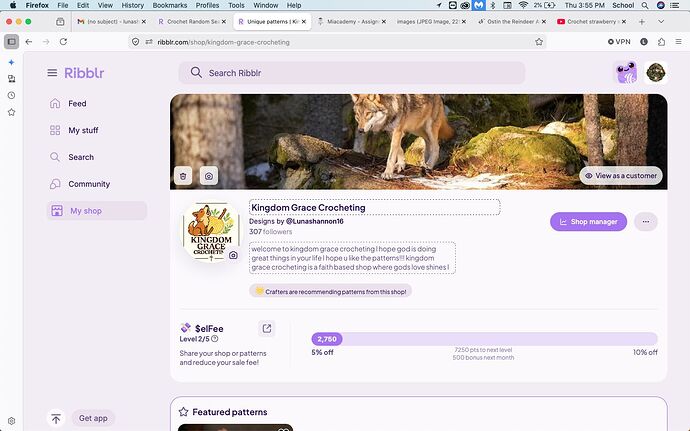Open Firefox extensions menu

tap(661, 42)
